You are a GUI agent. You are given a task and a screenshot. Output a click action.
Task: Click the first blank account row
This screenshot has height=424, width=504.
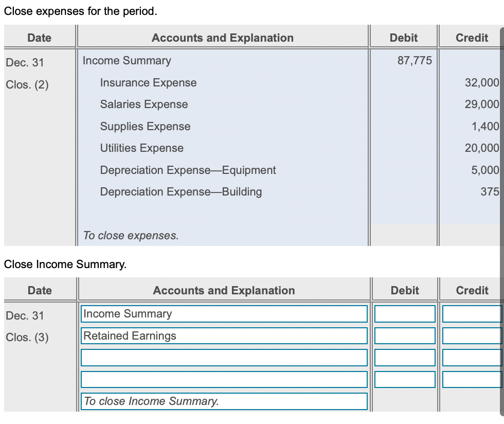click(224, 357)
